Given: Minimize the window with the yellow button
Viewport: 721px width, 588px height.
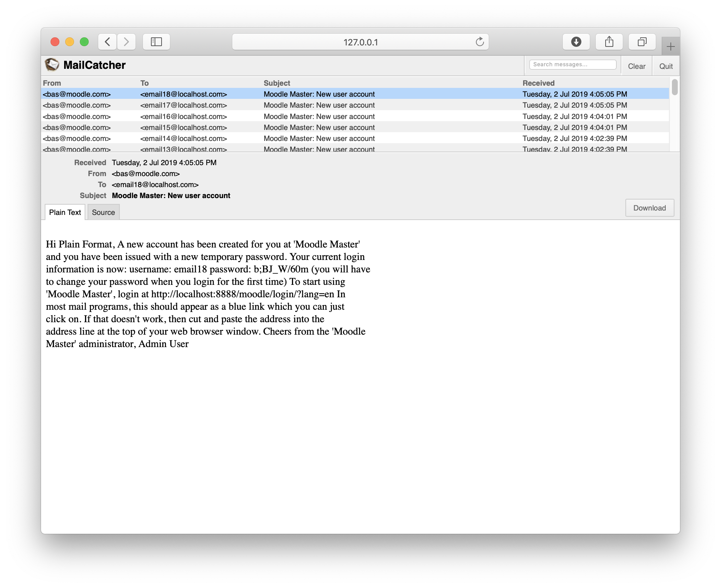Looking at the screenshot, I should (x=70, y=42).
